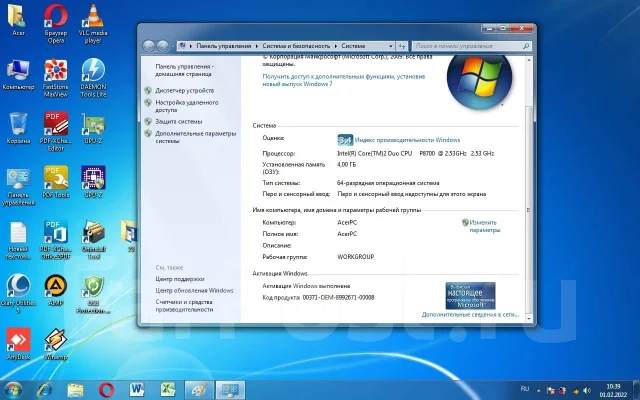Open Индекс производительности Windows link
This screenshot has width=640, height=400.
407,140
